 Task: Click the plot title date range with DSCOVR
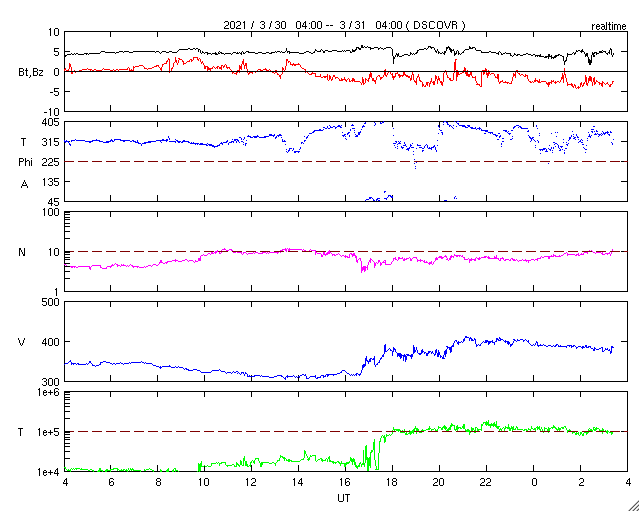(x=344, y=25)
